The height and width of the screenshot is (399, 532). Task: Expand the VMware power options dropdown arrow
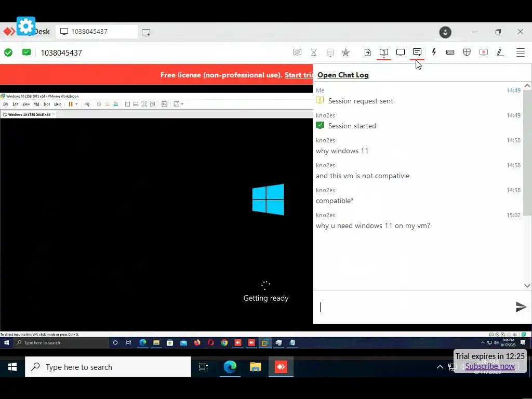click(77, 104)
